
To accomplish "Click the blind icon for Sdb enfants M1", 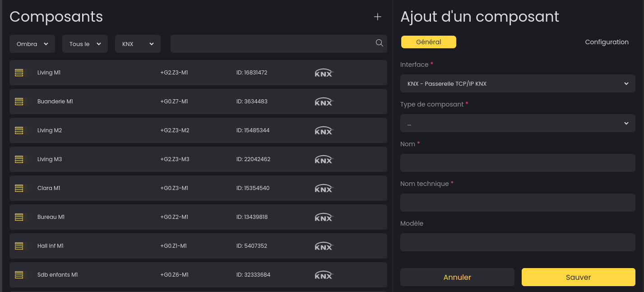I will pyautogui.click(x=19, y=275).
